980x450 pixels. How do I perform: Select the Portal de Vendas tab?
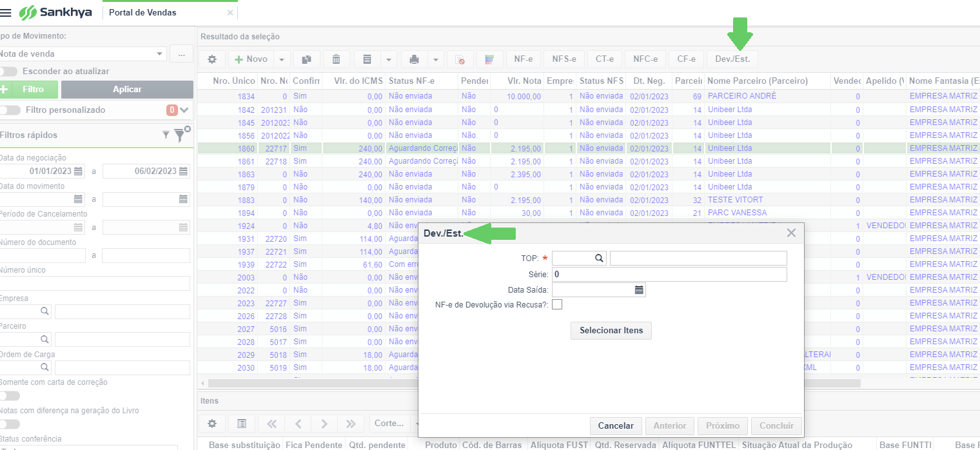click(x=142, y=12)
